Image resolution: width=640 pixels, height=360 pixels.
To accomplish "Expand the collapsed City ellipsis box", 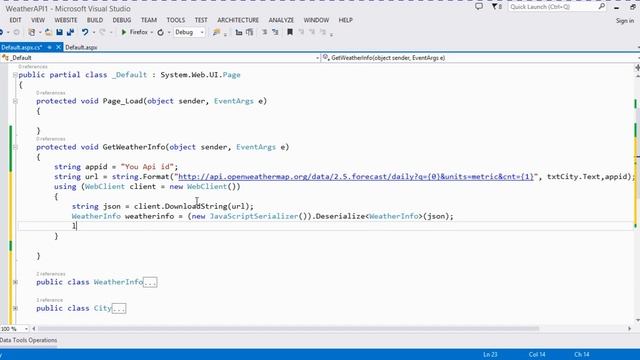I will coord(119,309).
